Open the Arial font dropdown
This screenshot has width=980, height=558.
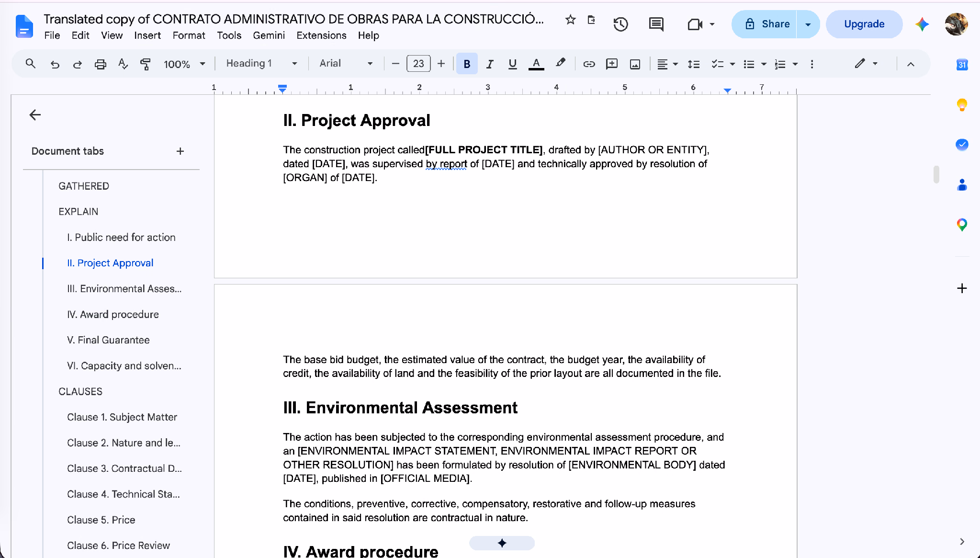(x=346, y=63)
